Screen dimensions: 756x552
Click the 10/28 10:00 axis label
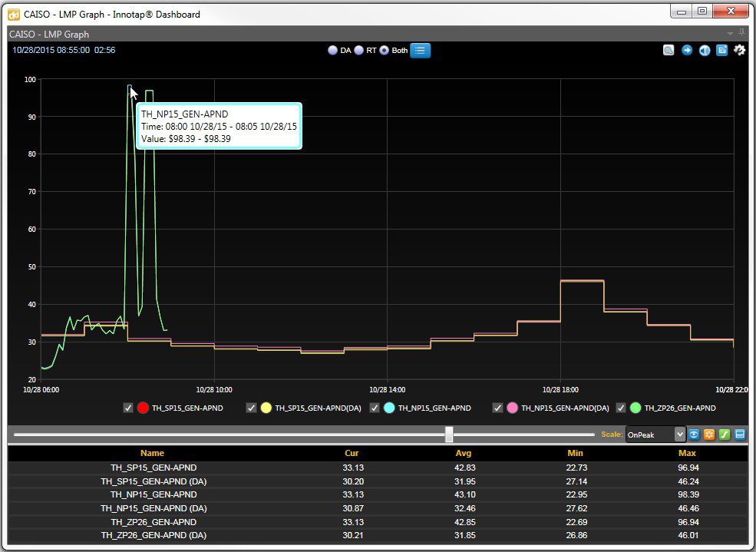click(214, 389)
